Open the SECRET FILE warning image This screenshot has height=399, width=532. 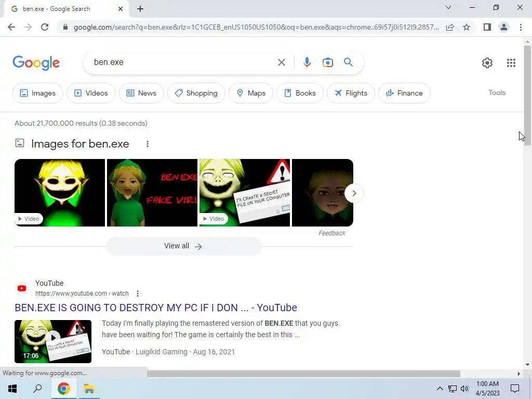[245, 193]
